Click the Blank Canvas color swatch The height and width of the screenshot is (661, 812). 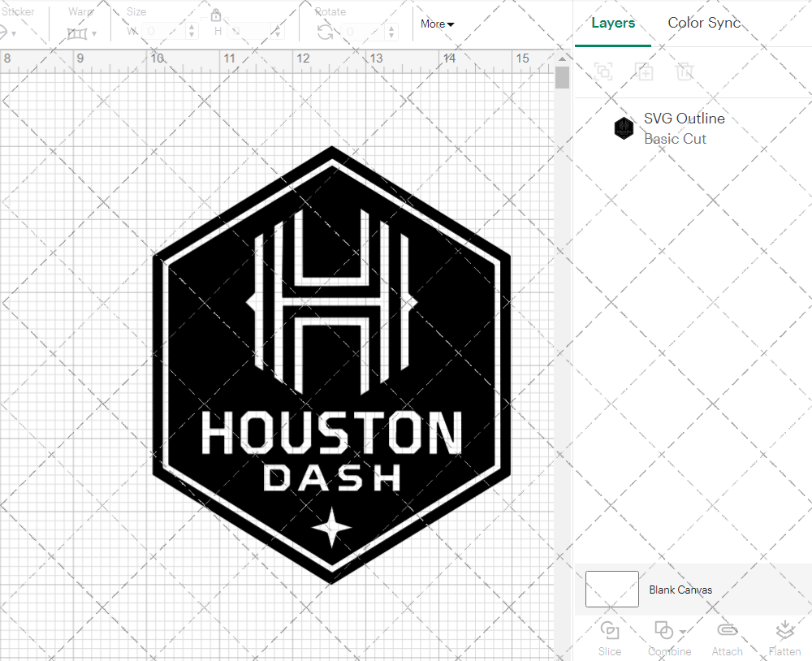611,589
